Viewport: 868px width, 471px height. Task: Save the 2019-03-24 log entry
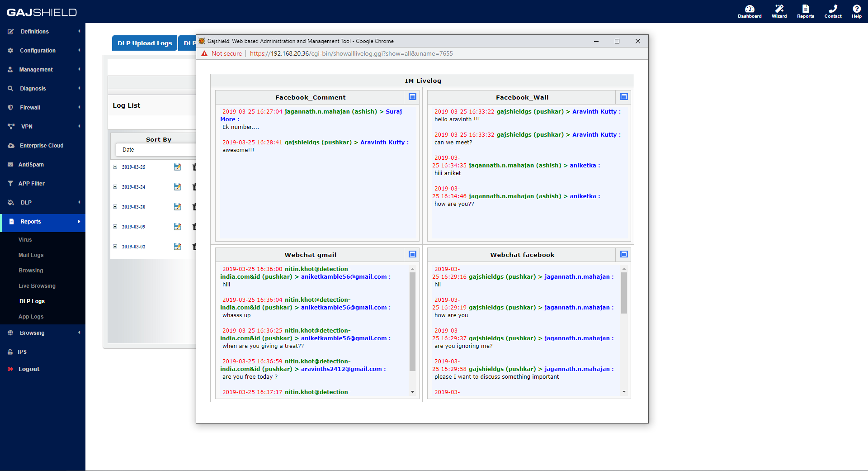click(x=177, y=187)
